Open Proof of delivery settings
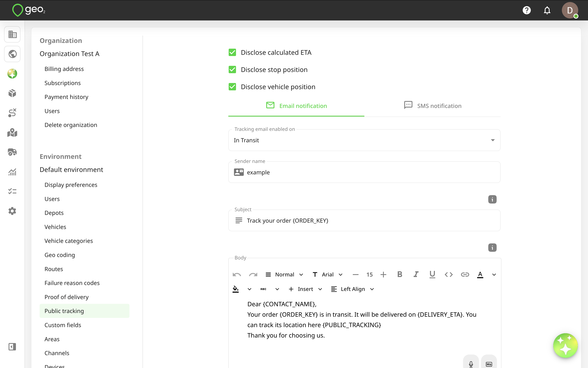 coord(66,297)
